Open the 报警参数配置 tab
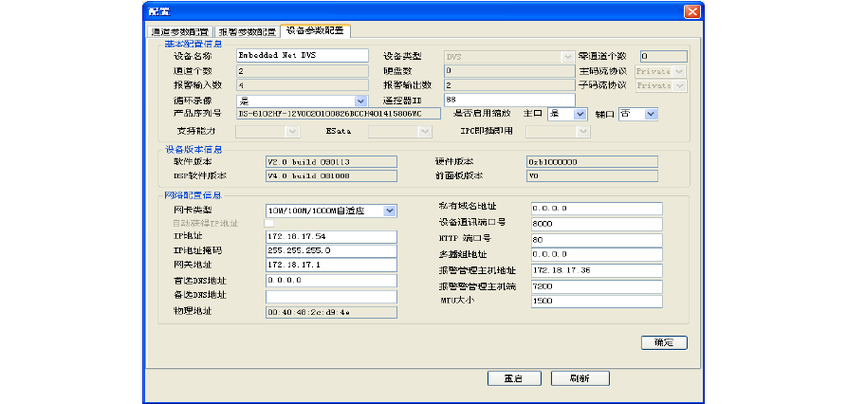 246,31
